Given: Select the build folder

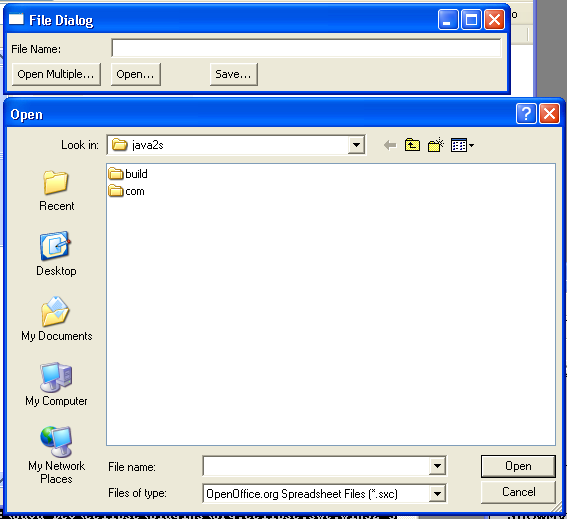Looking at the screenshot, I should point(128,174).
